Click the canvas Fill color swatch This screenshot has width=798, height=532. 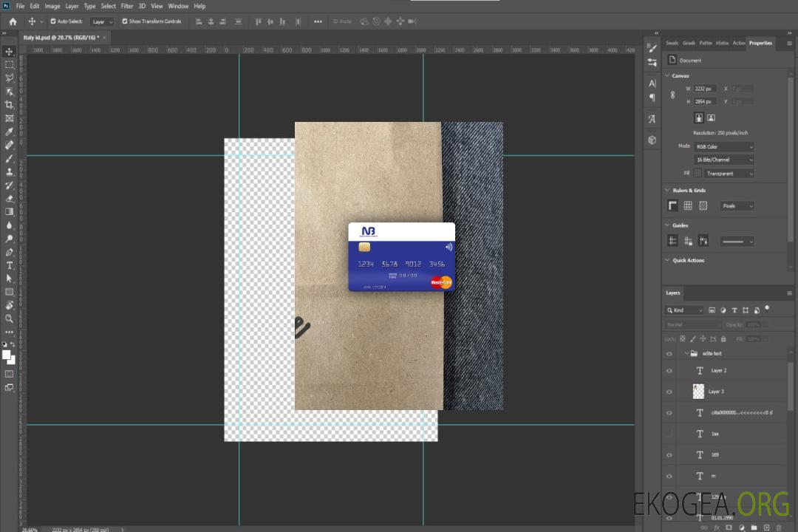tap(698, 174)
